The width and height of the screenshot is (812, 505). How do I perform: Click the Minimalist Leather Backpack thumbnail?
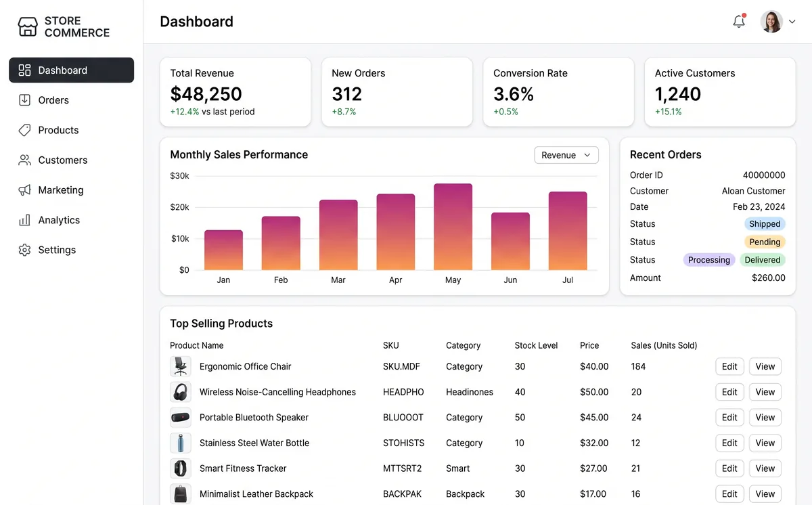pos(181,494)
